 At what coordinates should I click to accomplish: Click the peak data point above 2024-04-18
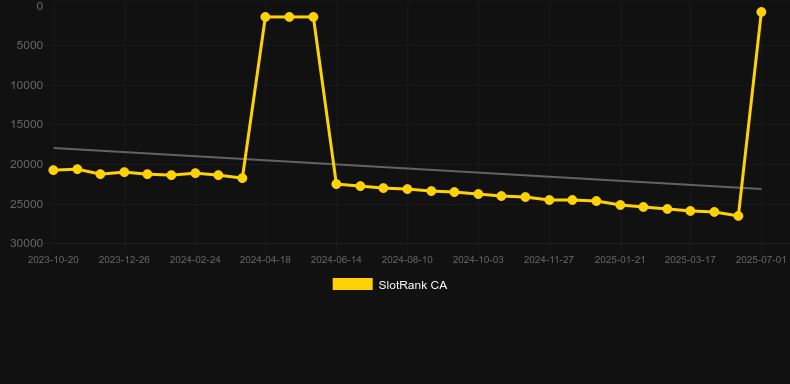(x=266, y=17)
